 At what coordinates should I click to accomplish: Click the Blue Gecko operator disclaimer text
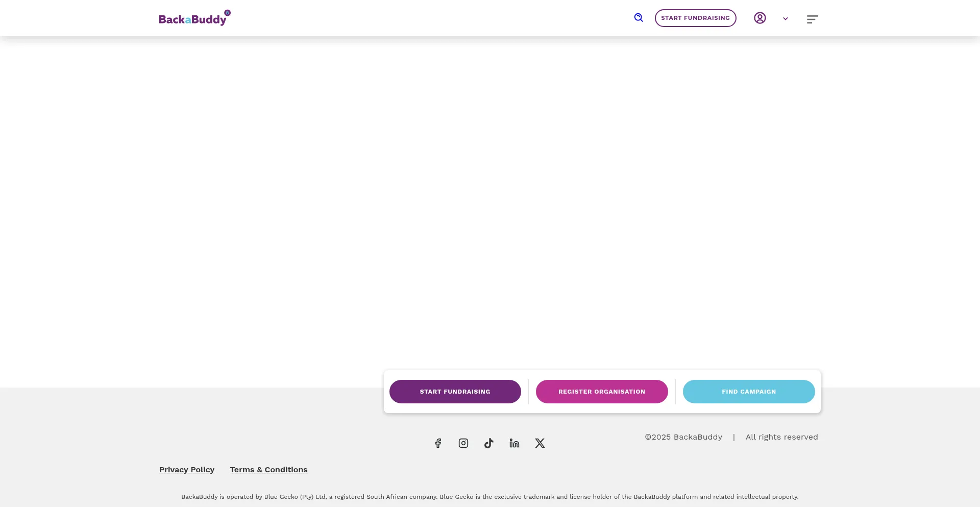tap(490, 497)
